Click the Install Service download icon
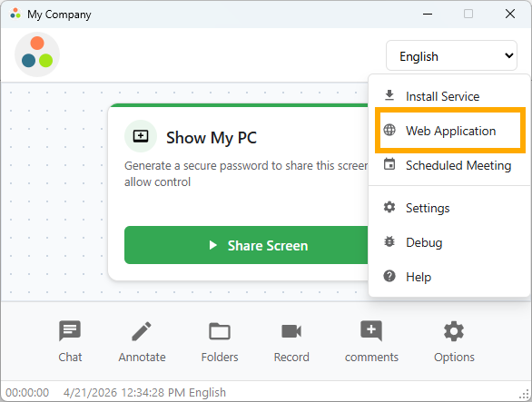 click(x=389, y=95)
